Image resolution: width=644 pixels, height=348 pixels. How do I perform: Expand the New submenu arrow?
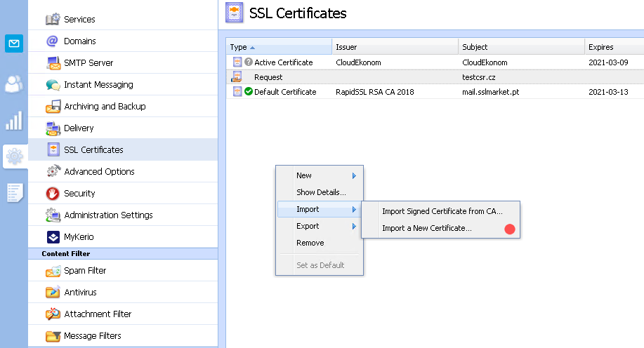click(x=354, y=175)
